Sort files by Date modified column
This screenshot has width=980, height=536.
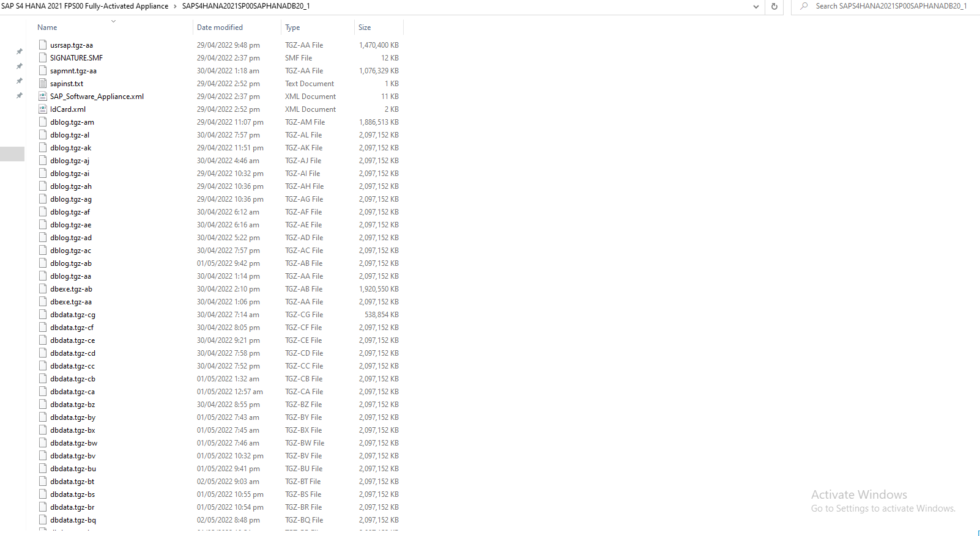[220, 28]
